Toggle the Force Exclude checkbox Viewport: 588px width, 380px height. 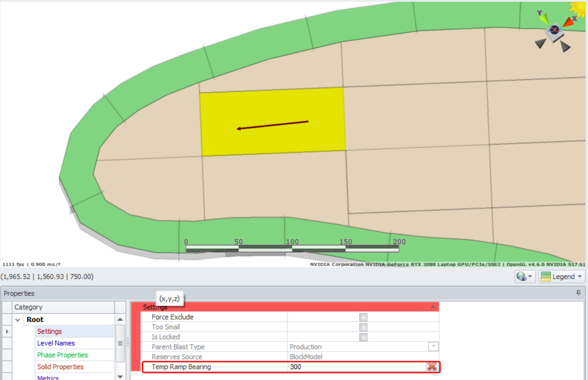point(363,317)
